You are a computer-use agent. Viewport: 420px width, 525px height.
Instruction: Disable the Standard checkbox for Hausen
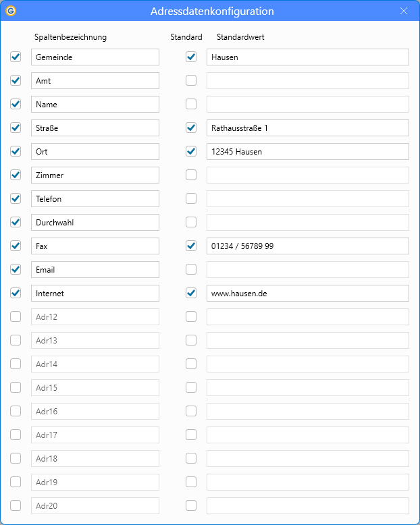pyautogui.click(x=191, y=57)
